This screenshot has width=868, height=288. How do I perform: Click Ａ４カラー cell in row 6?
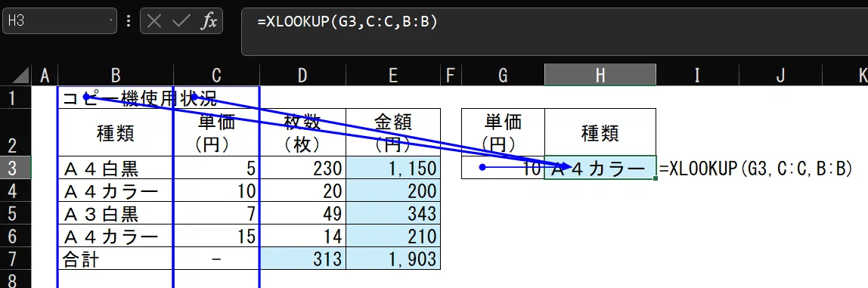[x=116, y=236]
